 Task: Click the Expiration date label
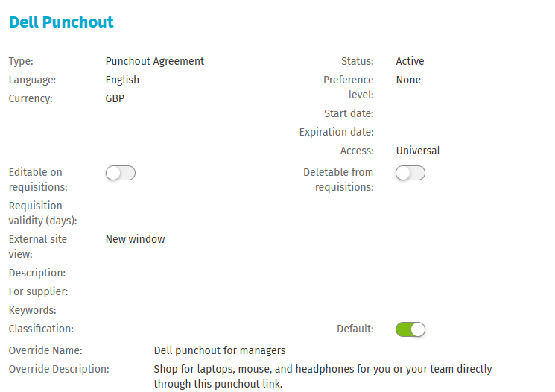coord(337,132)
